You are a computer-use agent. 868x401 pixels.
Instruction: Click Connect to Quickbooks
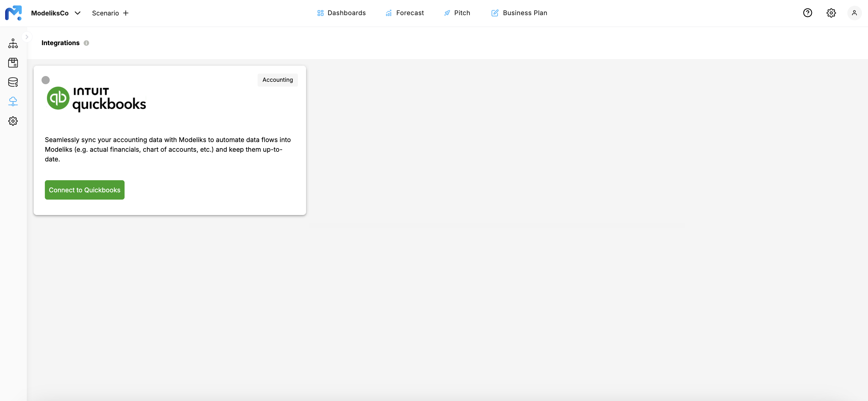(85, 190)
